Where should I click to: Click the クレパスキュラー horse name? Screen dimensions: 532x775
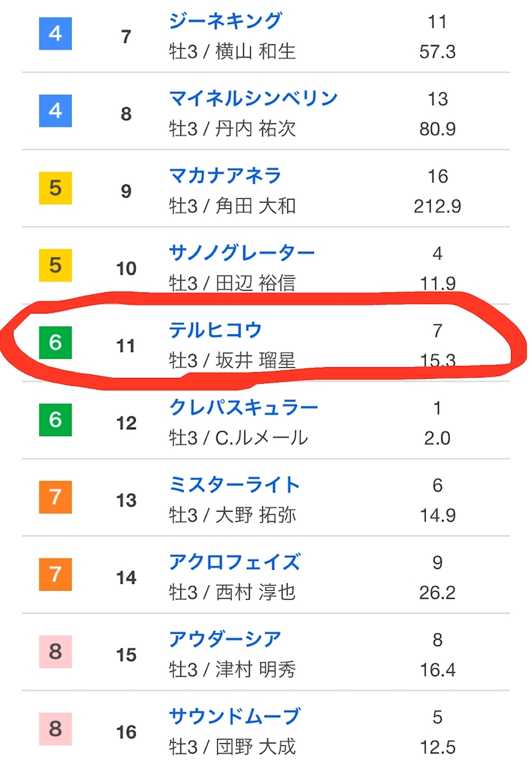tap(243, 408)
